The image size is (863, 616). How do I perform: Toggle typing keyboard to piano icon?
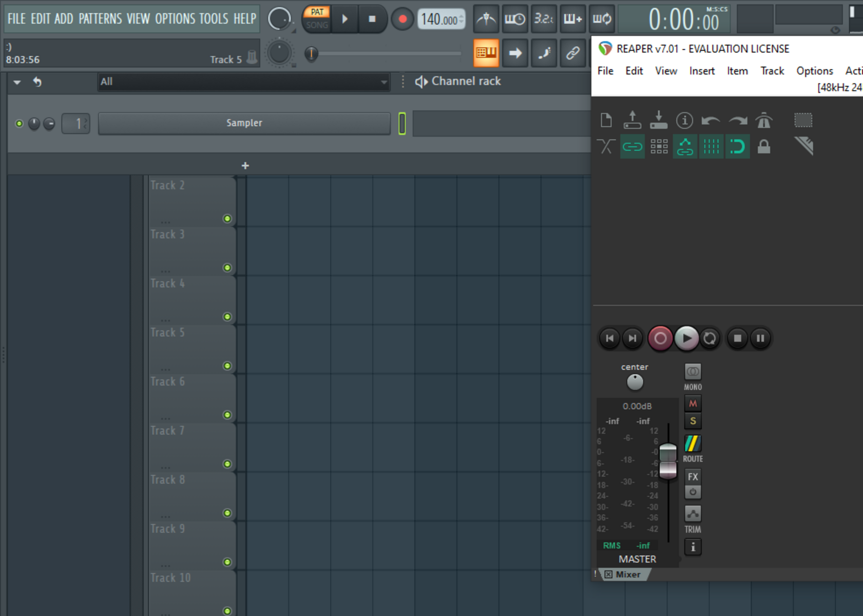pyautogui.click(x=486, y=52)
